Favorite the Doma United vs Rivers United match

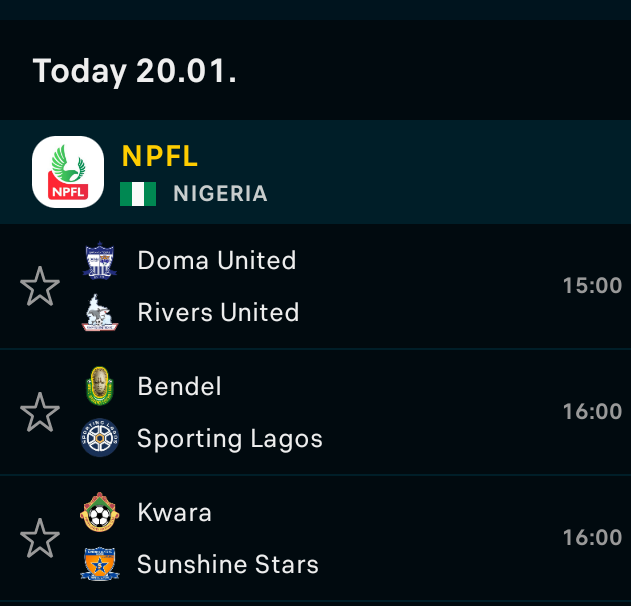pyautogui.click(x=40, y=287)
